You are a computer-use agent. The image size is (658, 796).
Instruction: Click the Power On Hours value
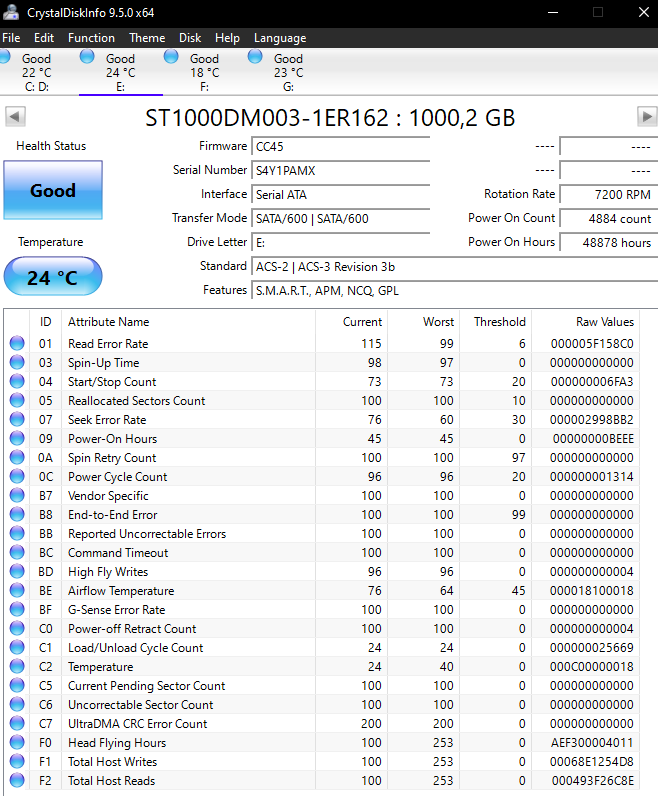coord(609,243)
